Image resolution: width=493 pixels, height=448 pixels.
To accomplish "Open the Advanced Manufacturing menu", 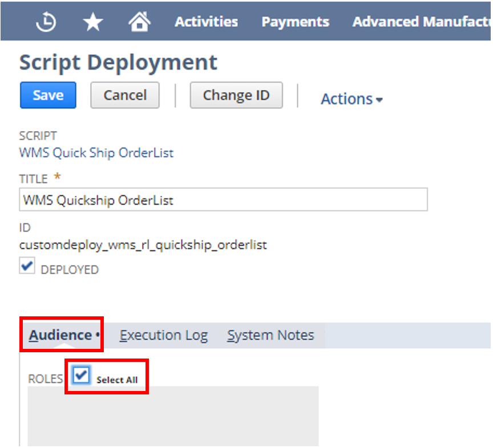I will coord(421,22).
